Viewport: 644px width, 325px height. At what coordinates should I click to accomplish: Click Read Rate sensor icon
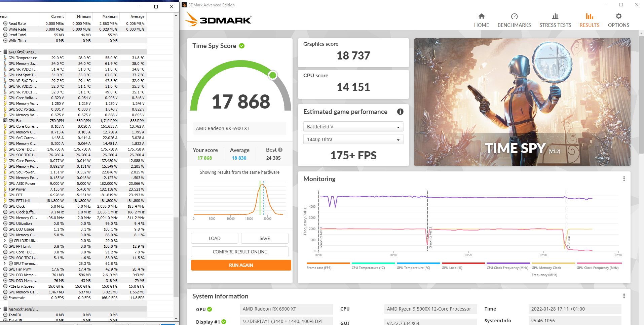click(x=5, y=24)
